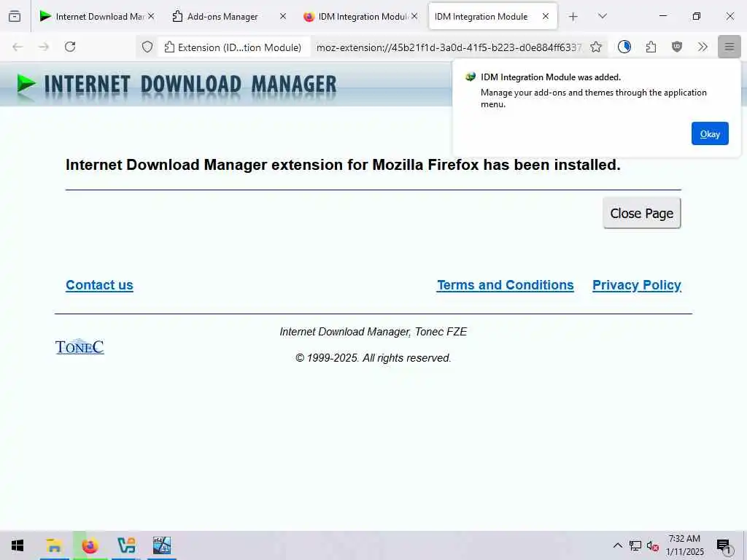
Task: Expand more tools overflow chevron
Action: click(x=703, y=47)
